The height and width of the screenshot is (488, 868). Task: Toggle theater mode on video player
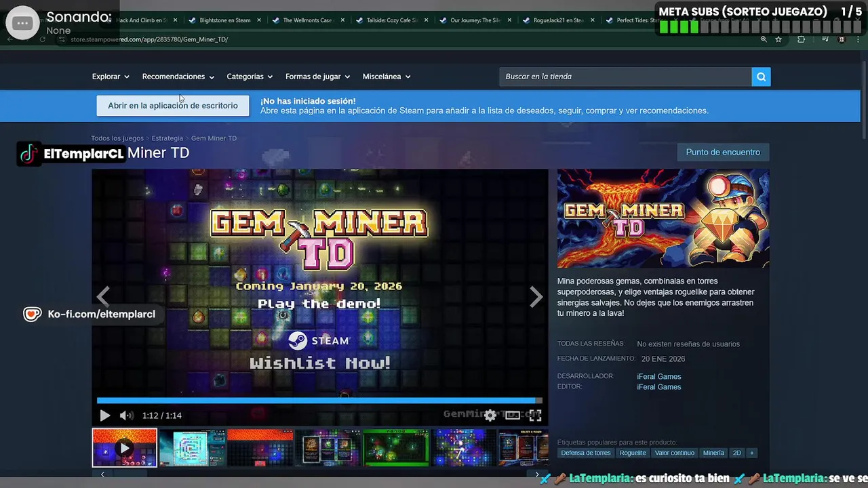tap(513, 415)
